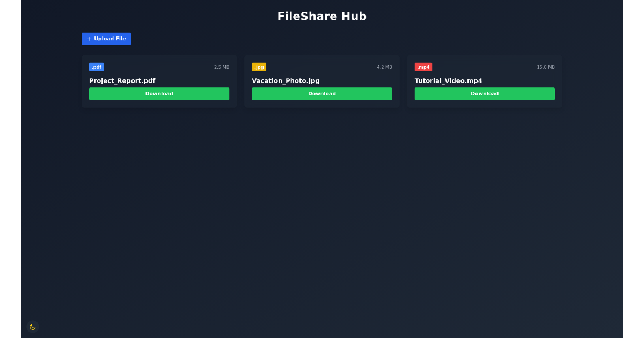
Task: Download Vacation_Photo.jpg
Action: 322,93
